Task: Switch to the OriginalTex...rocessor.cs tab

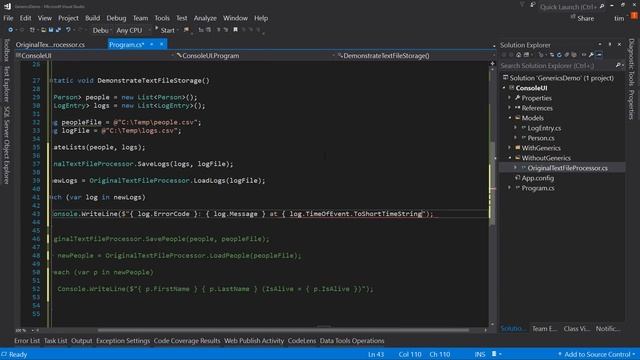Action: 50,44
